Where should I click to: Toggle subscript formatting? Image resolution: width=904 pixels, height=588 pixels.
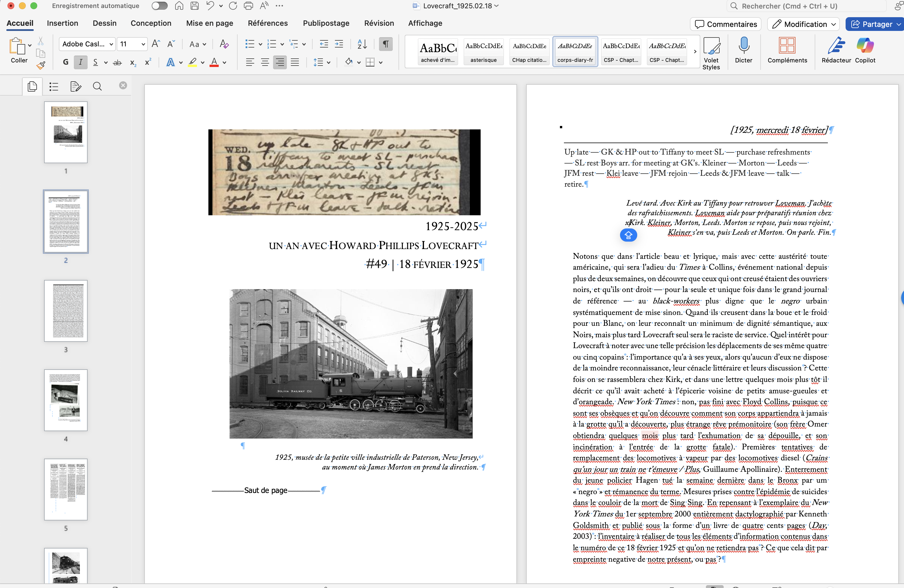tap(133, 62)
